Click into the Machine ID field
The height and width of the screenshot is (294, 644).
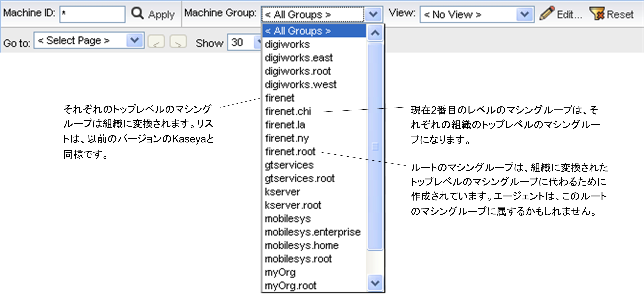(x=92, y=14)
